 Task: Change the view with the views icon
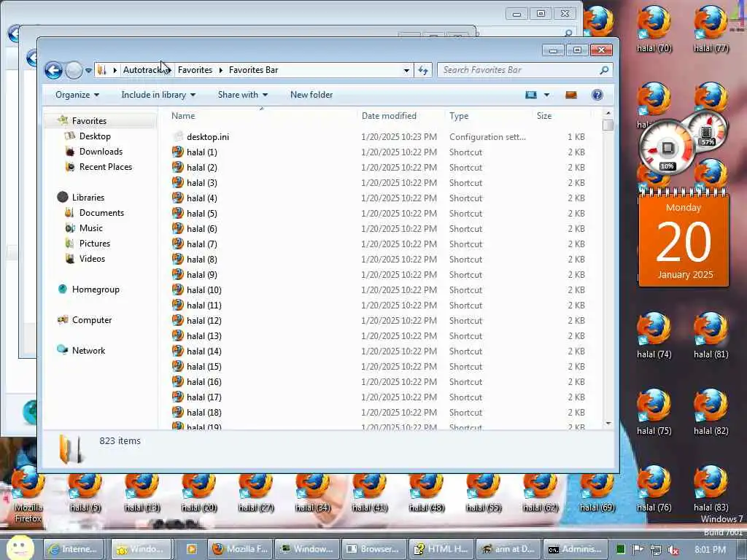[531, 95]
